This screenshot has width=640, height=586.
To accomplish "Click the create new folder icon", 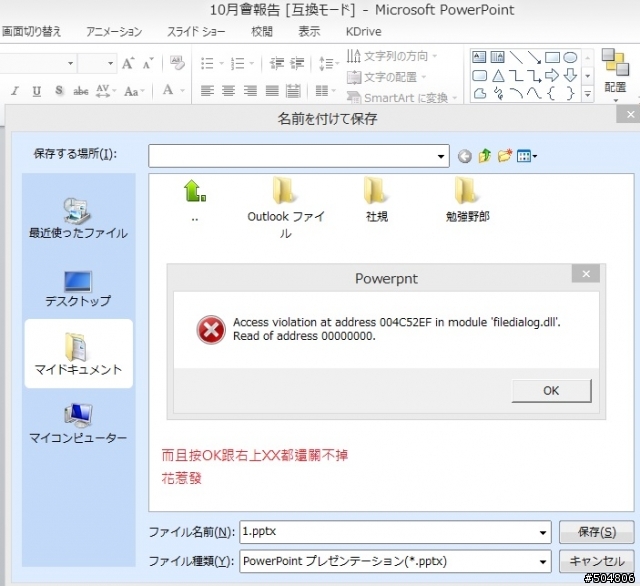I will tap(505, 155).
